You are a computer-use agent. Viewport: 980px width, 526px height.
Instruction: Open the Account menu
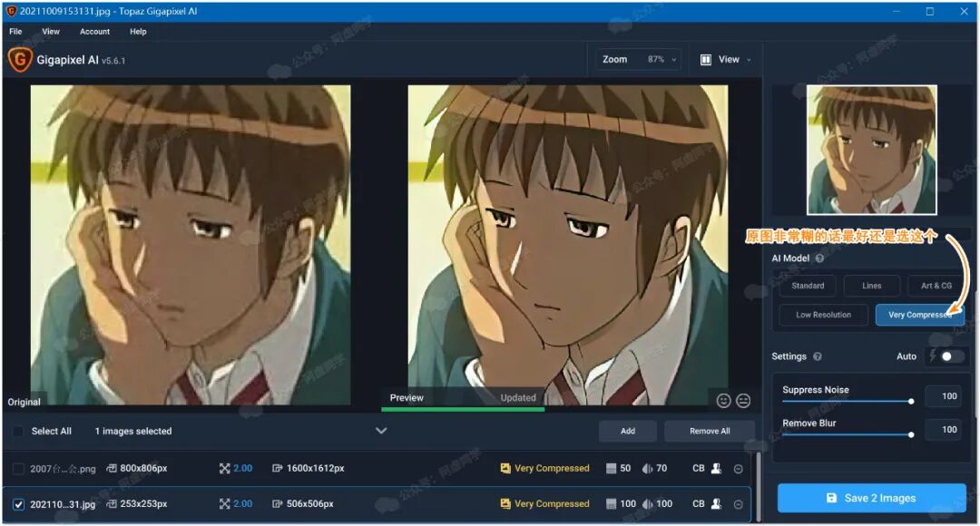click(x=94, y=31)
